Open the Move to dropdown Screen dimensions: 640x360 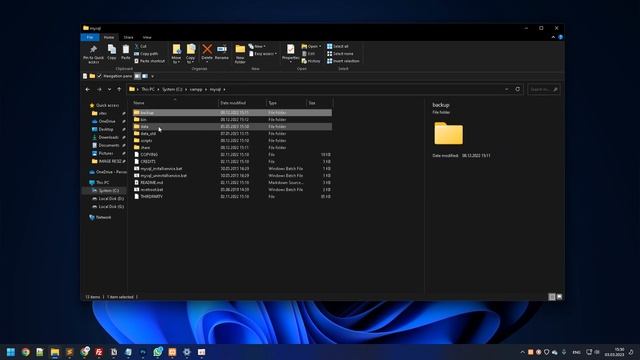pos(176,53)
